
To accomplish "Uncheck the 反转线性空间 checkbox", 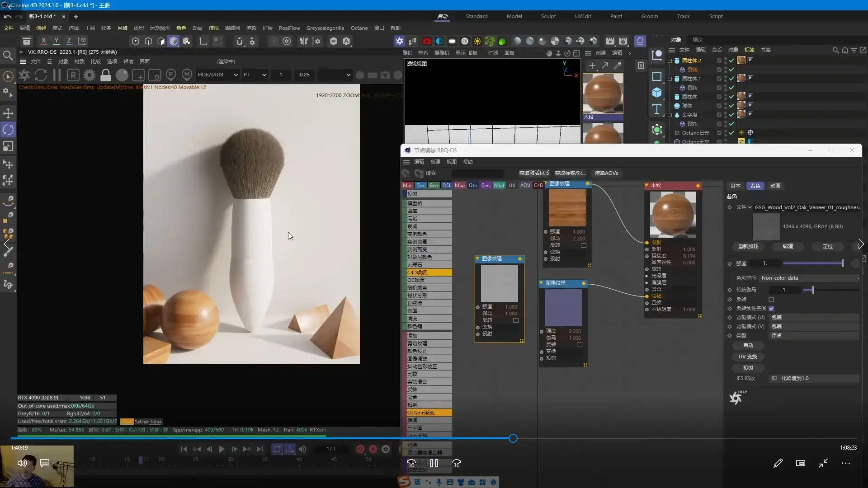I will [x=771, y=309].
